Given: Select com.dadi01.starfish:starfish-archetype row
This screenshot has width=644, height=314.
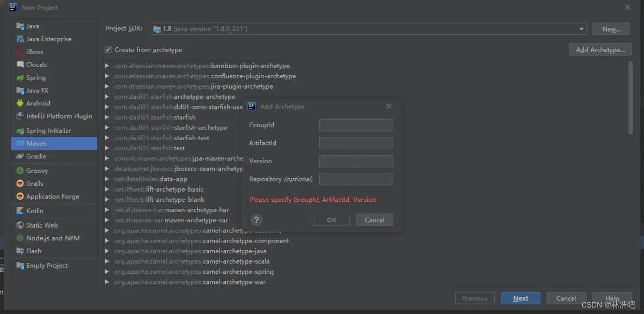Looking at the screenshot, I should (171, 127).
